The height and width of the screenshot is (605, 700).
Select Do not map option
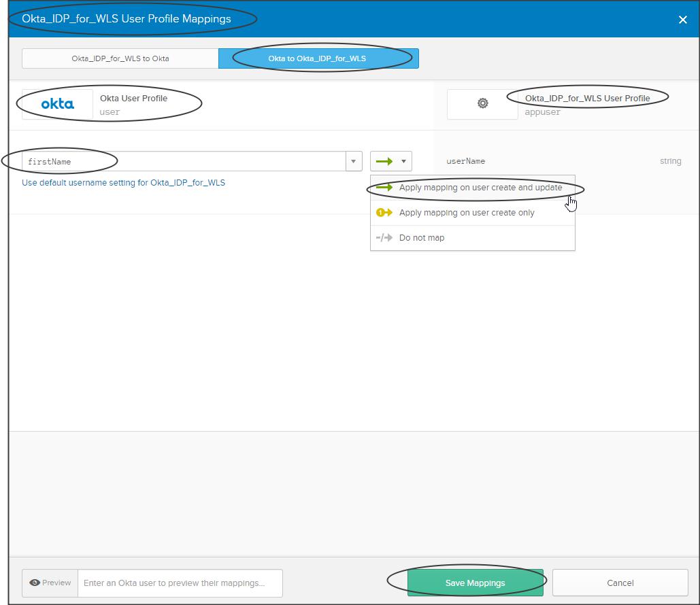473,238
